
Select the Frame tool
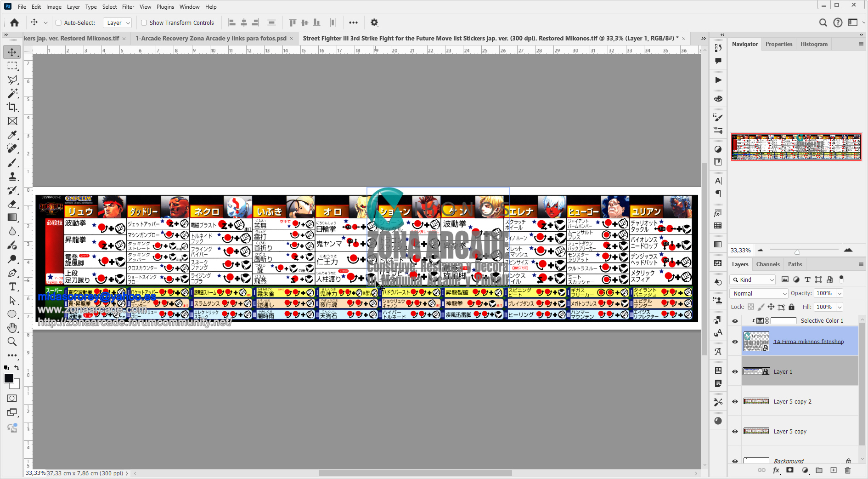(x=12, y=121)
